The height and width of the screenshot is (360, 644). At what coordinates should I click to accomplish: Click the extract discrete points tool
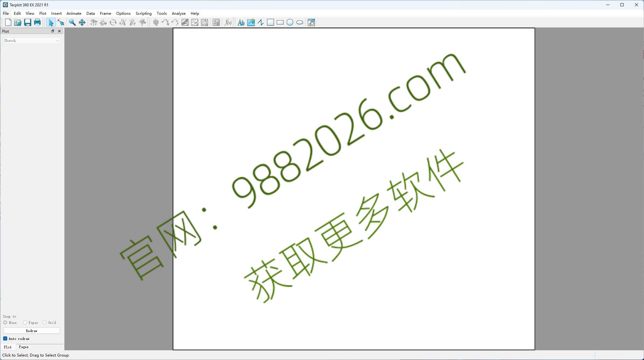coord(216,22)
